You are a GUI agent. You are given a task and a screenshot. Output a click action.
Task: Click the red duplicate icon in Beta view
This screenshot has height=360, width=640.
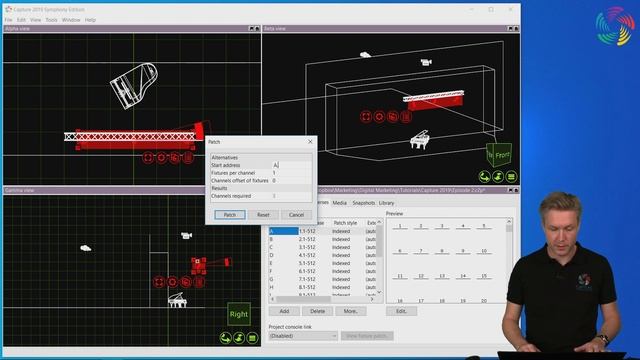(x=393, y=117)
